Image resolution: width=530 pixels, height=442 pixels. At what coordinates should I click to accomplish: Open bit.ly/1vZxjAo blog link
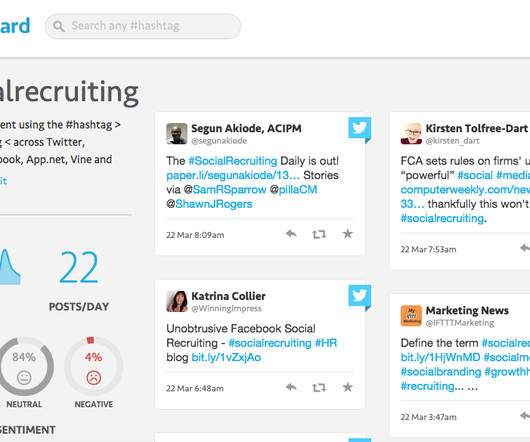click(226, 357)
